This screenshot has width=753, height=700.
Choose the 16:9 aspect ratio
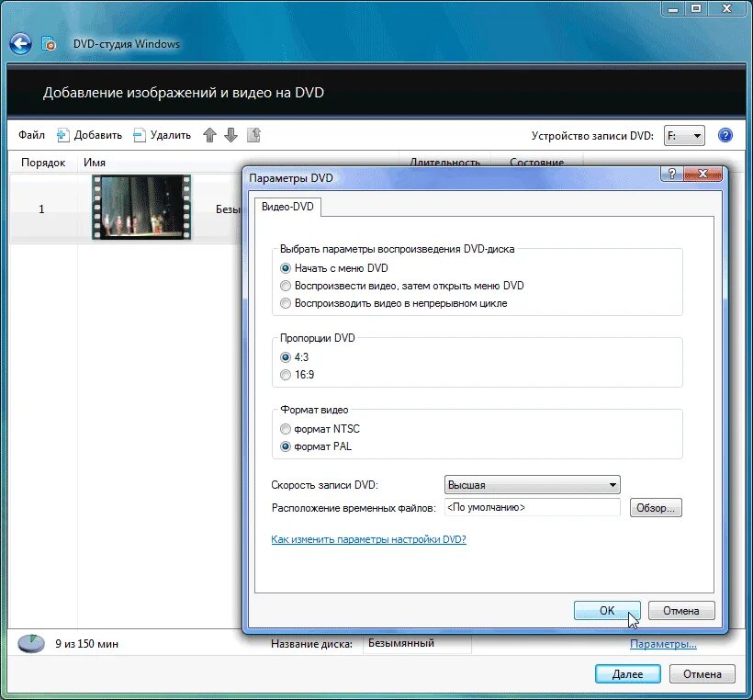(x=297, y=375)
